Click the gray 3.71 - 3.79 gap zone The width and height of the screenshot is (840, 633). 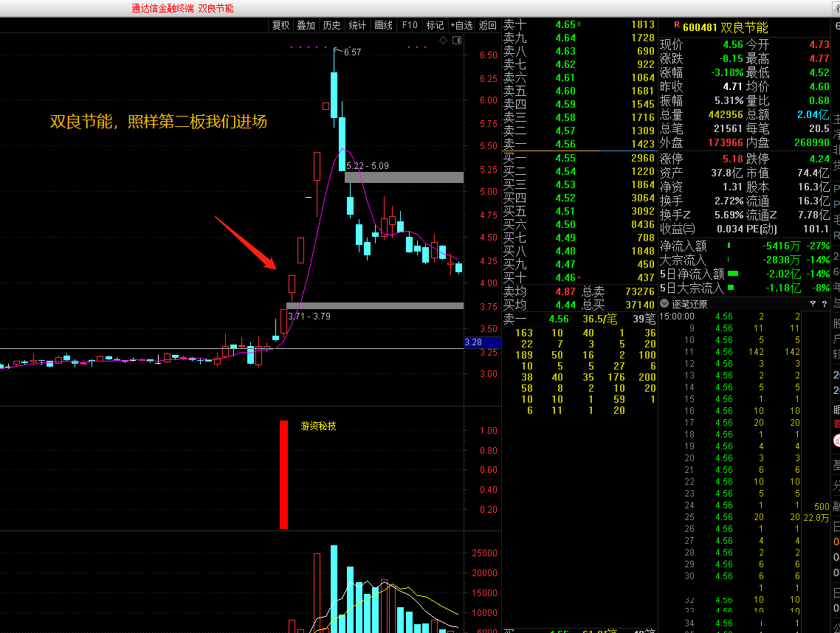pyautogui.click(x=375, y=305)
